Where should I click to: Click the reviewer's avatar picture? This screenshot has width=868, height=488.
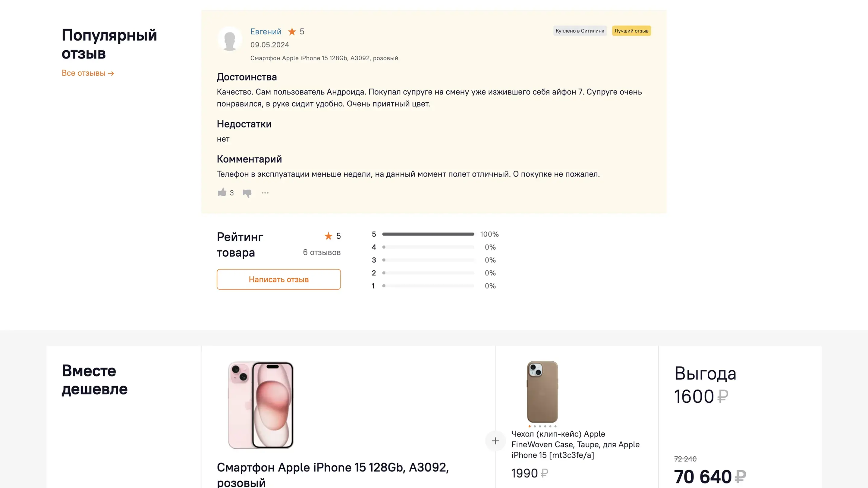point(230,39)
